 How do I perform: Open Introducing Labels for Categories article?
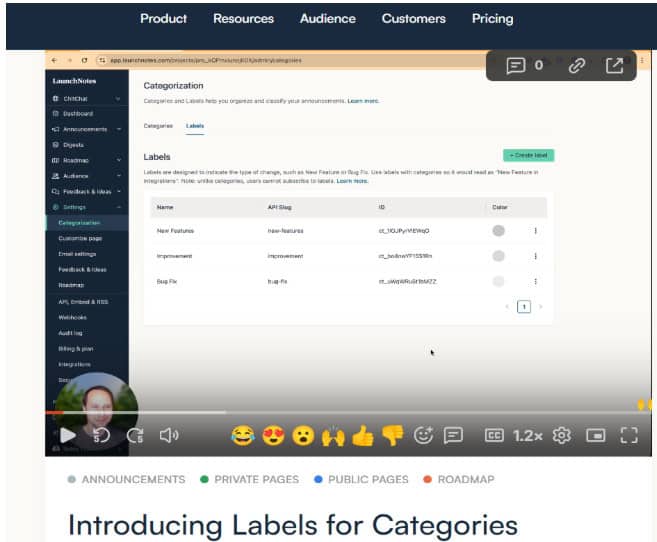pyautogui.click(x=293, y=525)
